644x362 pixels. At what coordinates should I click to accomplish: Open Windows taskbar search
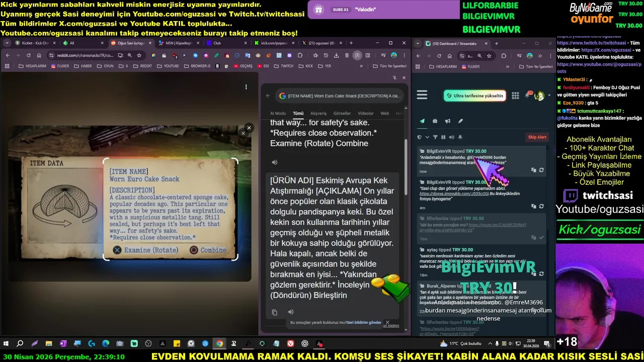coord(20,343)
